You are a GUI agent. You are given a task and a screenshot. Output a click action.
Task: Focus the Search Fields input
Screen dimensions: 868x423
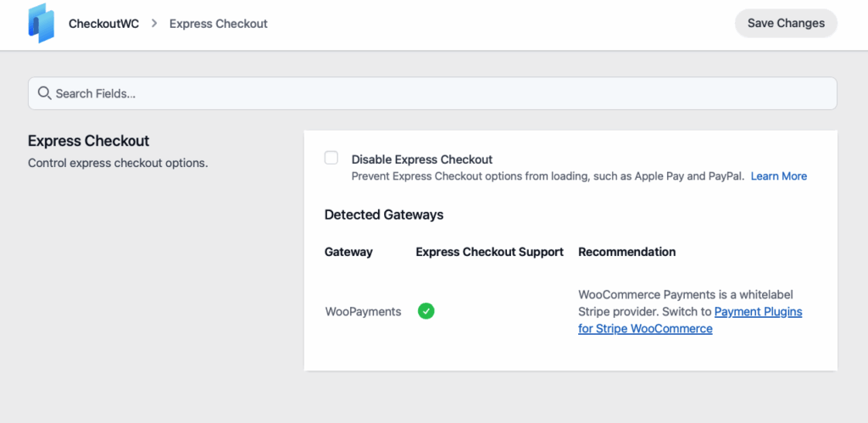tap(432, 93)
